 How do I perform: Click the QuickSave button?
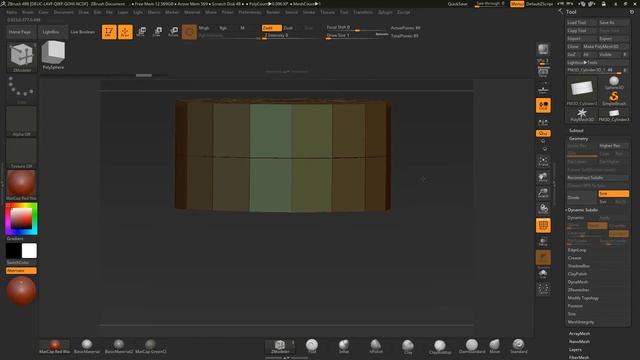[x=458, y=4]
